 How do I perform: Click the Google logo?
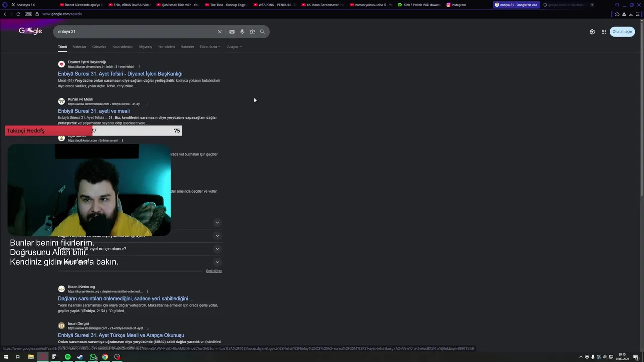tap(30, 31)
